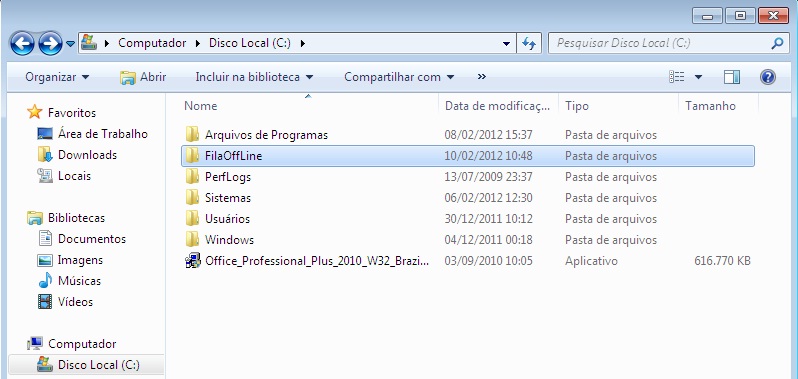Select Computador in navigation pane
798x379 pixels.
pyautogui.click(x=82, y=344)
